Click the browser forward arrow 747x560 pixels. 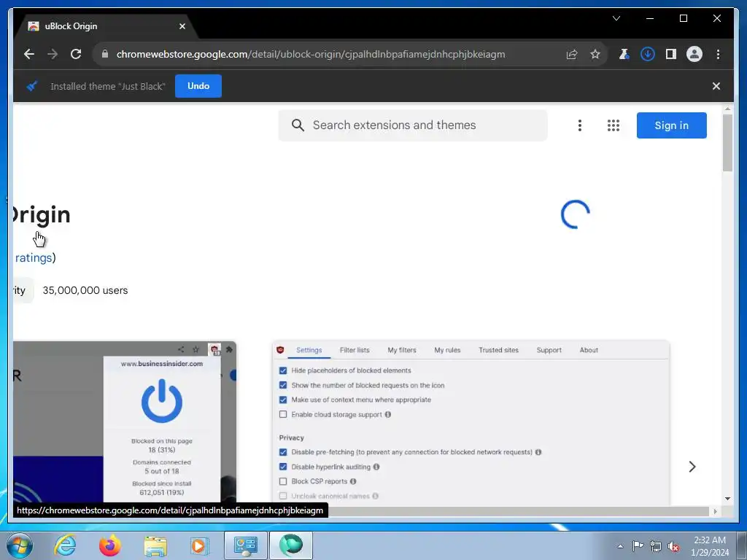point(53,54)
